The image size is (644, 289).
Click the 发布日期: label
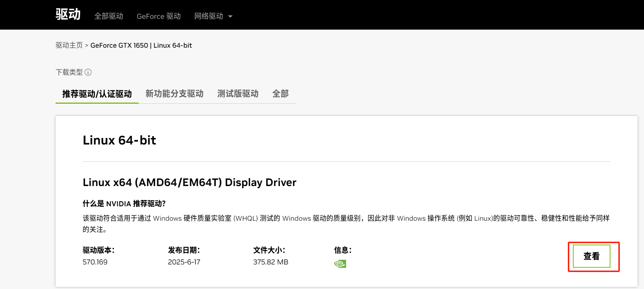[184, 250]
